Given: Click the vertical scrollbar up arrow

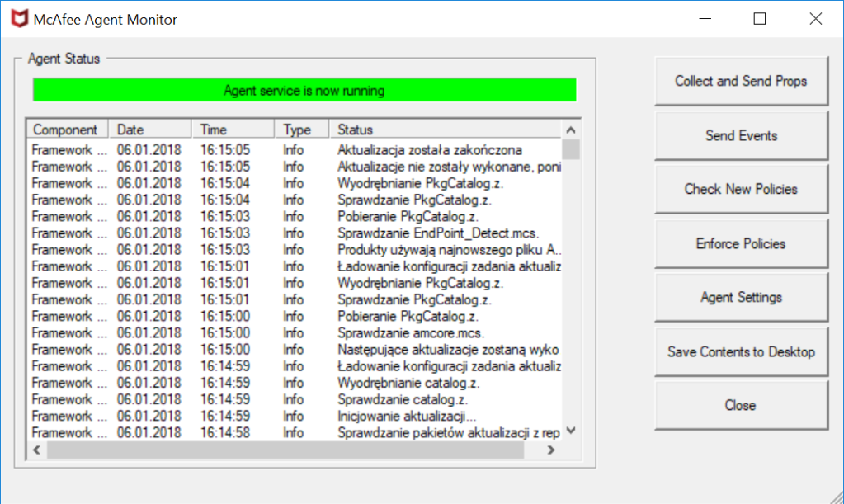Looking at the screenshot, I should click(570, 130).
